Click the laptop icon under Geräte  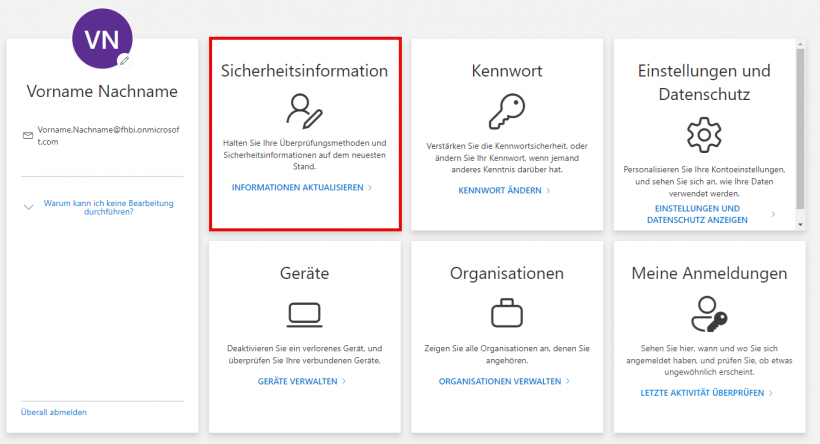click(x=304, y=313)
